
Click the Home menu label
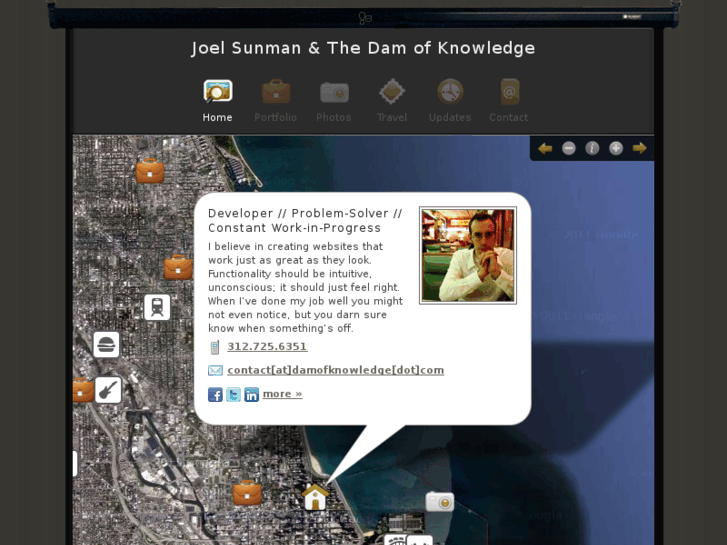[217, 117]
